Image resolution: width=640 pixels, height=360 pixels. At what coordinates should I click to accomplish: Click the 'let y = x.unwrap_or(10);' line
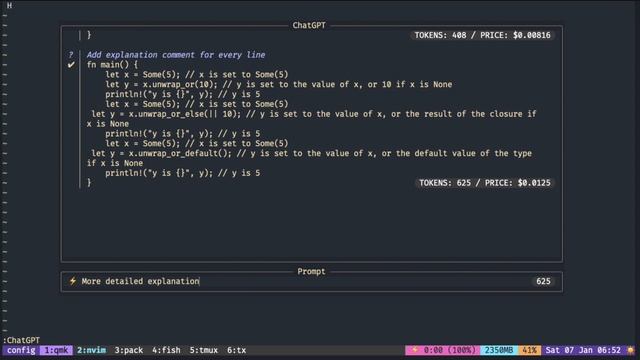[x=279, y=84]
